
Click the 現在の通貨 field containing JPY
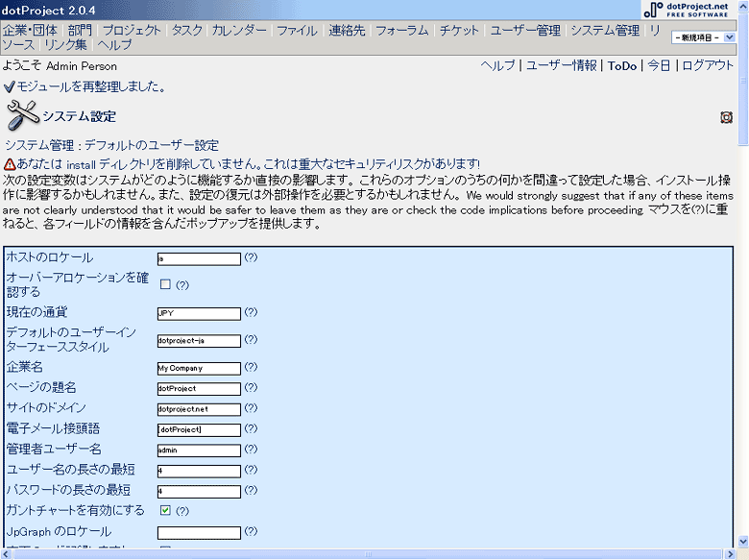(x=199, y=314)
